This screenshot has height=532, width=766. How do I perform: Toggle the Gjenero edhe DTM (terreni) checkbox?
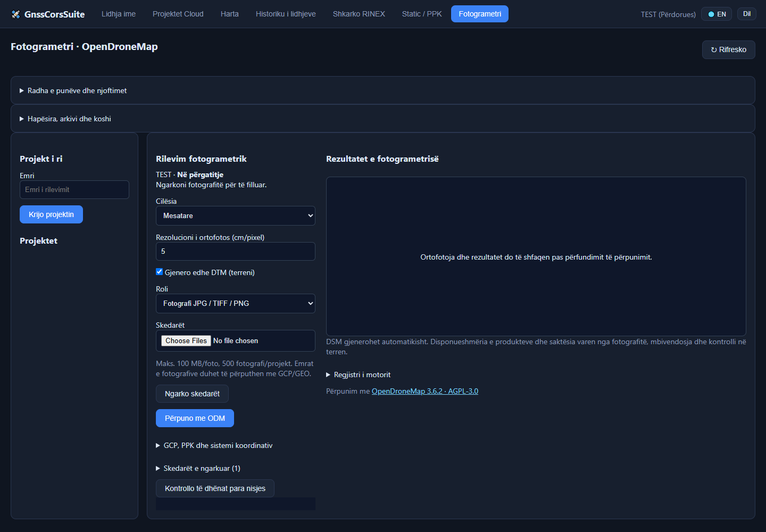(x=159, y=272)
